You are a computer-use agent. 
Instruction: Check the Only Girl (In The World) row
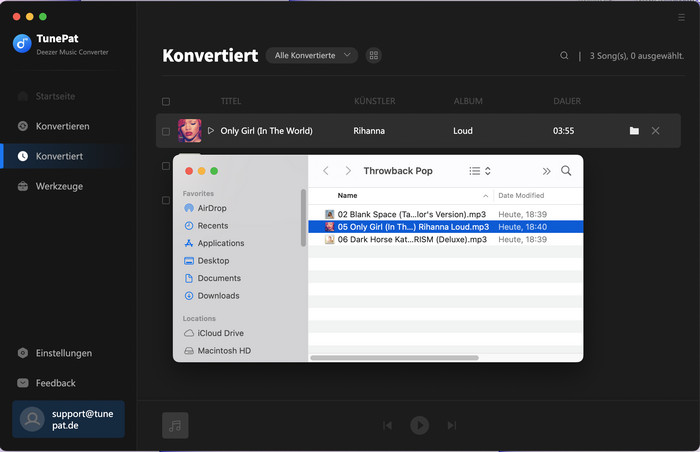(x=166, y=131)
